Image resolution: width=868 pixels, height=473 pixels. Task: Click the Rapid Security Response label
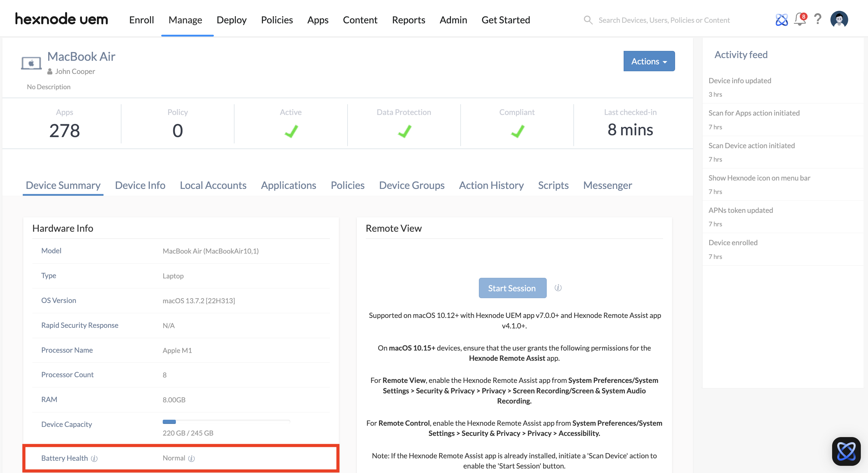coord(80,325)
